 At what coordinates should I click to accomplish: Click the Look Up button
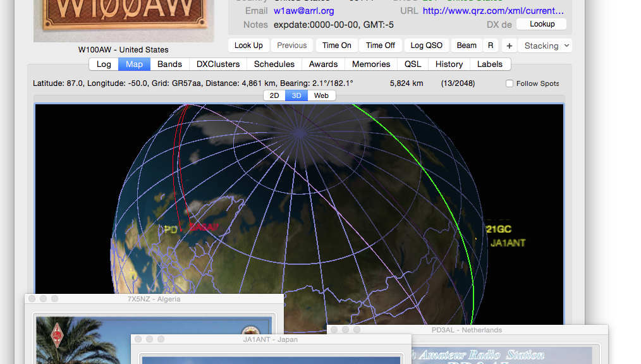[x=248, y=45]
